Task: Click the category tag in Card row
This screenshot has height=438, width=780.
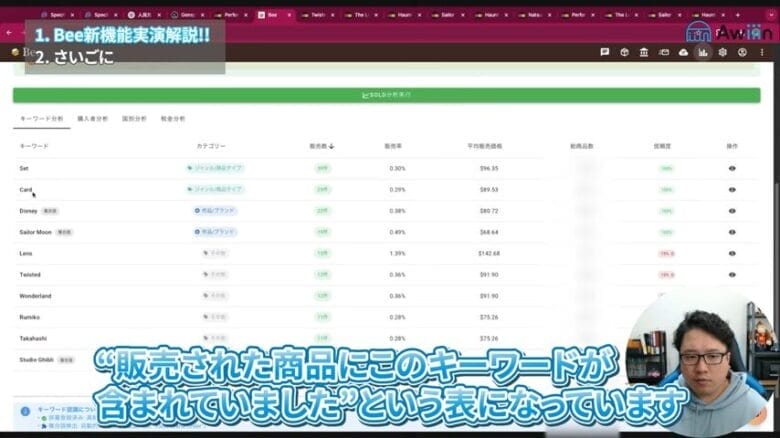Action: (215, 190)
